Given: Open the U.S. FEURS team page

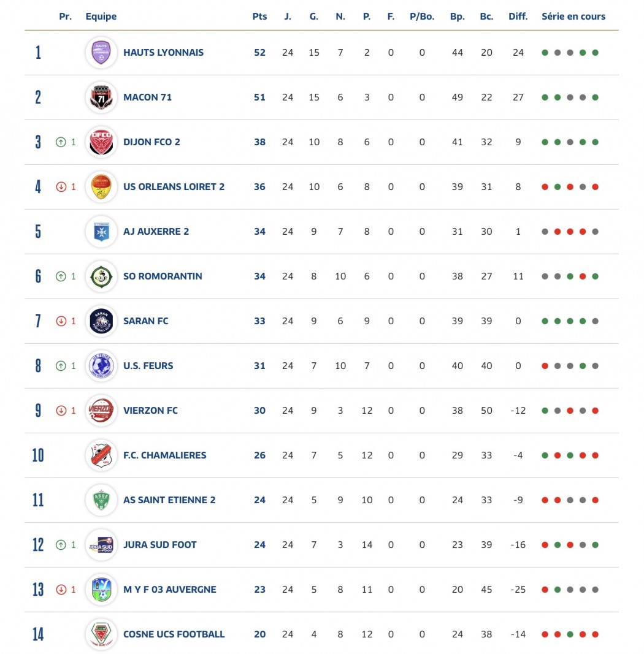Looking at the screenshot, I should pos(148,366).
